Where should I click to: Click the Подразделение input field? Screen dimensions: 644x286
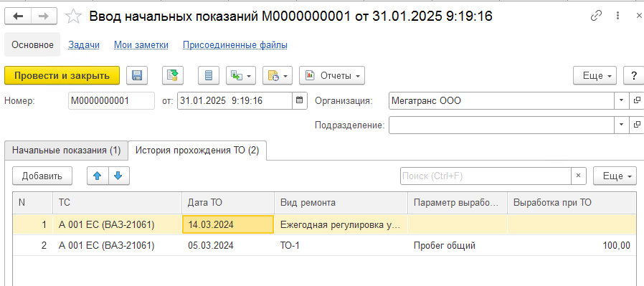coord(501,125)
